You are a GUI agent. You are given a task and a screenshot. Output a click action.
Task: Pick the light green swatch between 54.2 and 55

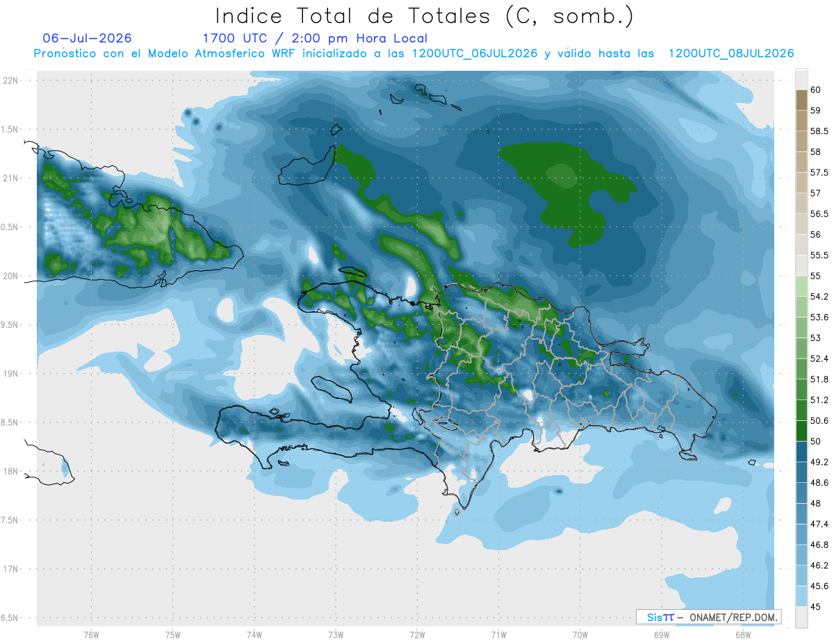tap(801, 286)
